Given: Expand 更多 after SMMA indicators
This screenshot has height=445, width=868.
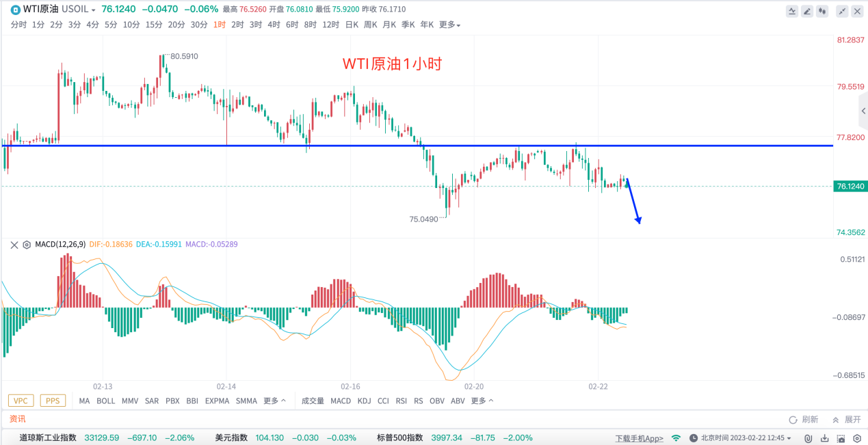Looking at the screenshot, I should (274, 401).
